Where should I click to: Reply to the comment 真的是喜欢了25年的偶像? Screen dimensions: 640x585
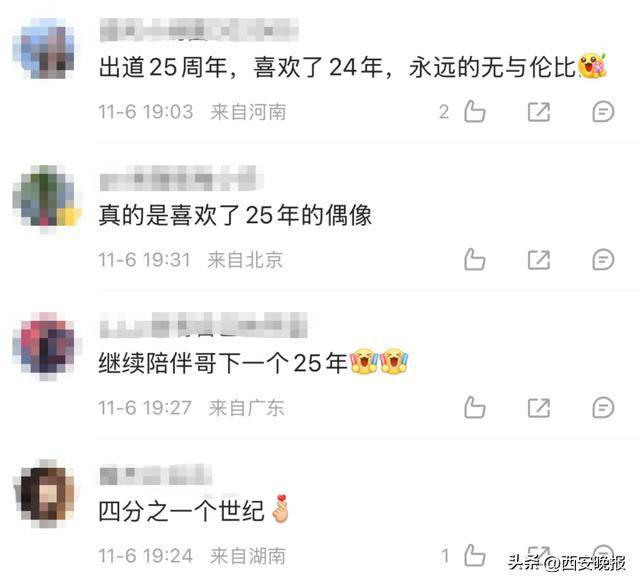603,259
